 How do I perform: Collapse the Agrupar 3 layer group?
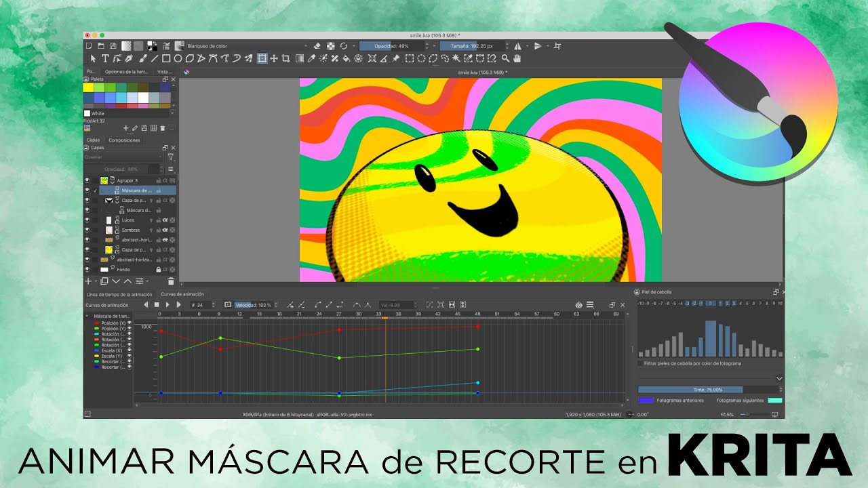[x=113, y=183]
